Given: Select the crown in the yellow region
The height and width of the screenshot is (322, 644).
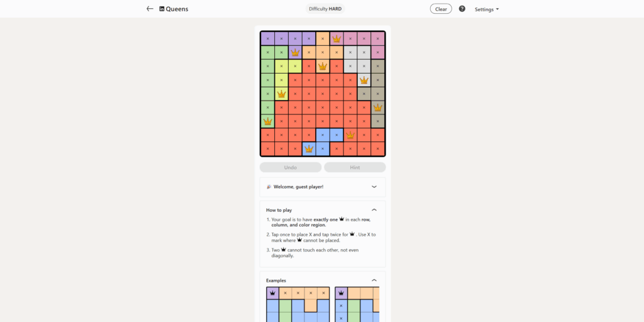Looking at the screenshot, I should 281,94.
